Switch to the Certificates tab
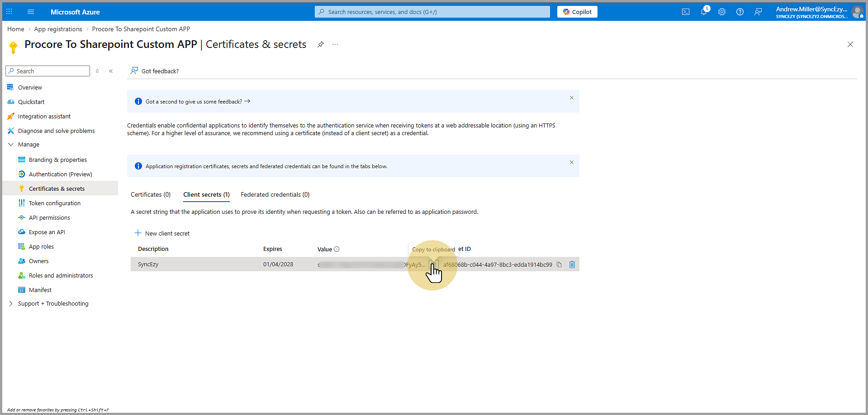 pos(150,194)
